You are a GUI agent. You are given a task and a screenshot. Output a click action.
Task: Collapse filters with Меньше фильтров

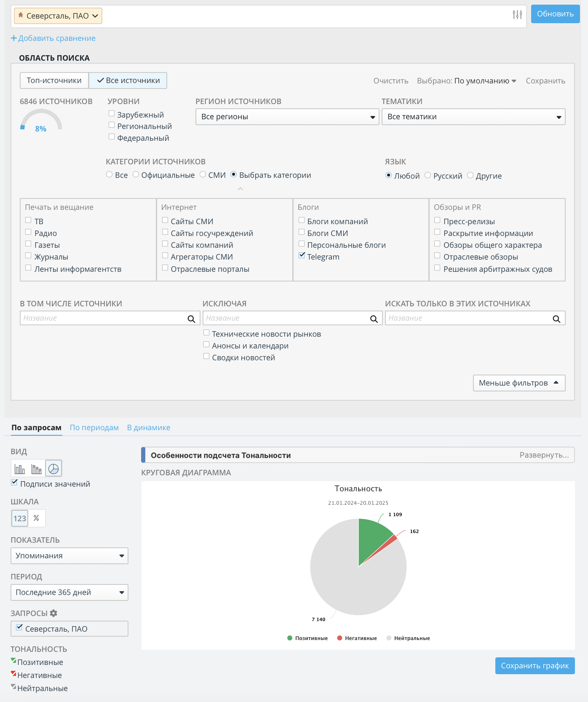[519, 383]
